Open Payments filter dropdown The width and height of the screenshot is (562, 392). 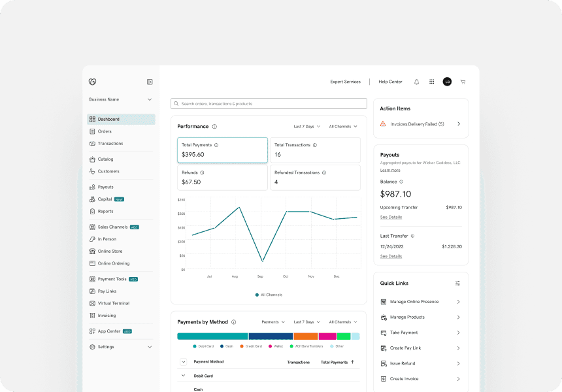coord(273,322)
